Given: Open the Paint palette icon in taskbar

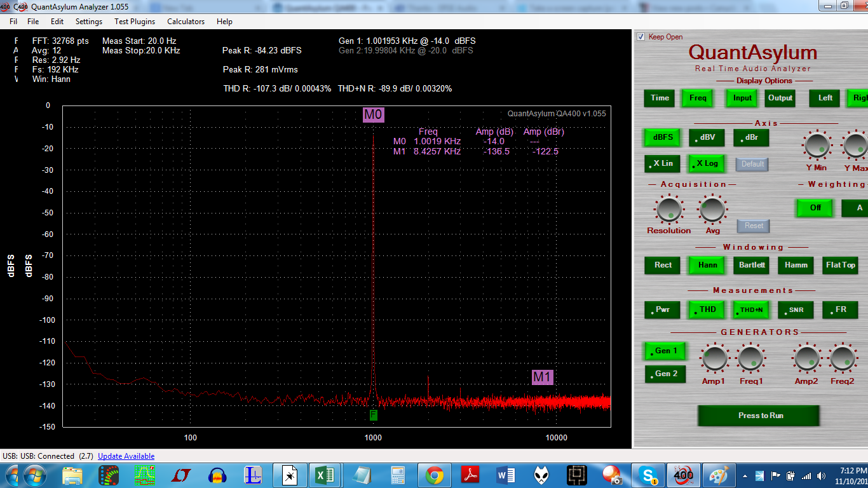Looking at the screenshot, I should 719,475.
